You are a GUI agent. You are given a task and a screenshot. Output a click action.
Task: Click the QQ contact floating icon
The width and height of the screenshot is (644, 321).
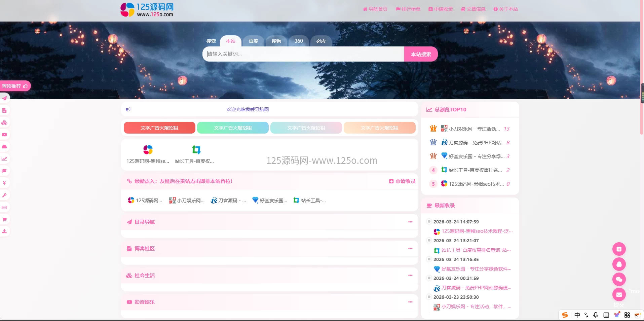[x=619, y=264]
